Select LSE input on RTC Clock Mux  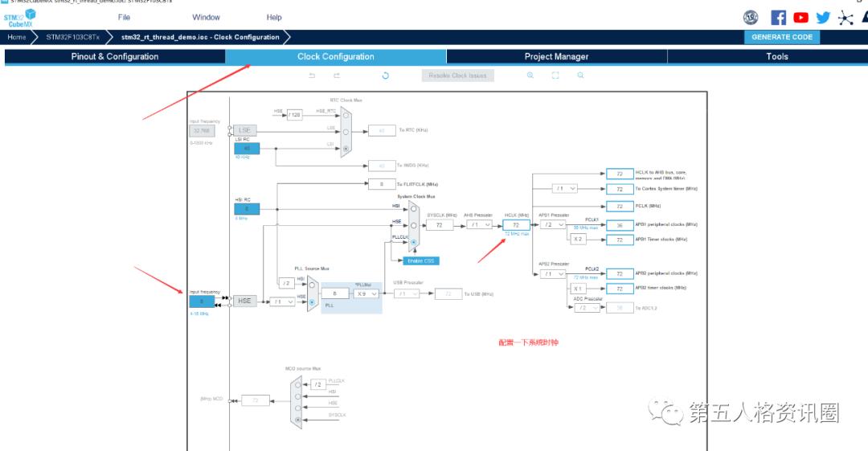(x=346, y=132)
